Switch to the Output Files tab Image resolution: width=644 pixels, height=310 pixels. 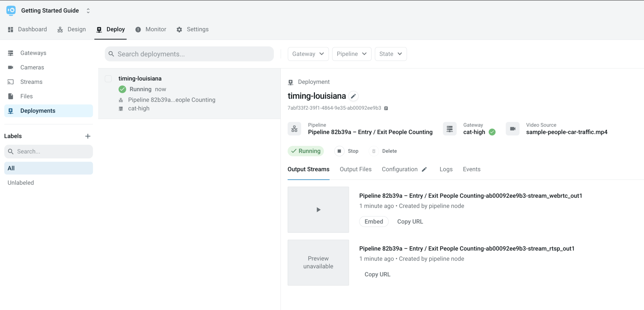(355, 169)
